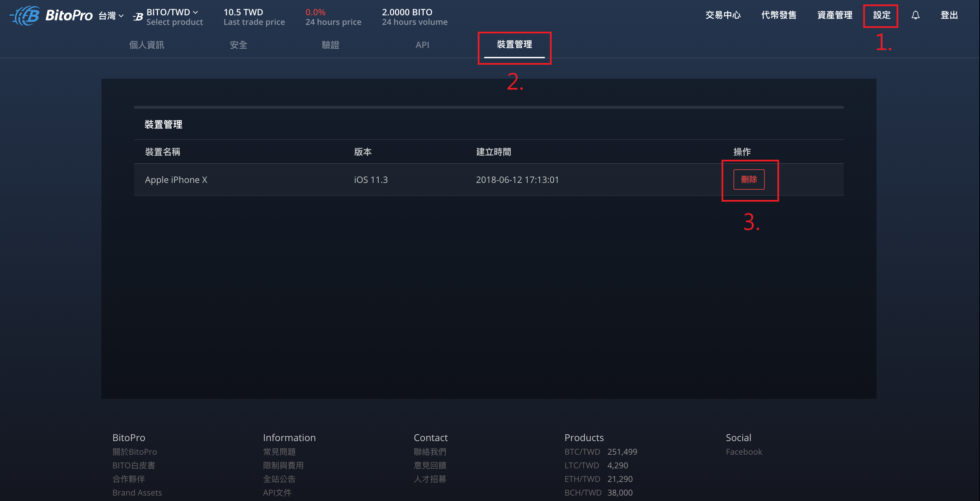Open 設定 in the top navigation
This screenshot has width=980, height=501.
[882, 15]
